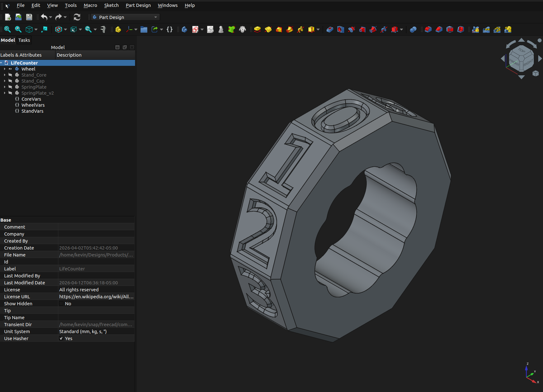Open the File menu

[20, 5]
